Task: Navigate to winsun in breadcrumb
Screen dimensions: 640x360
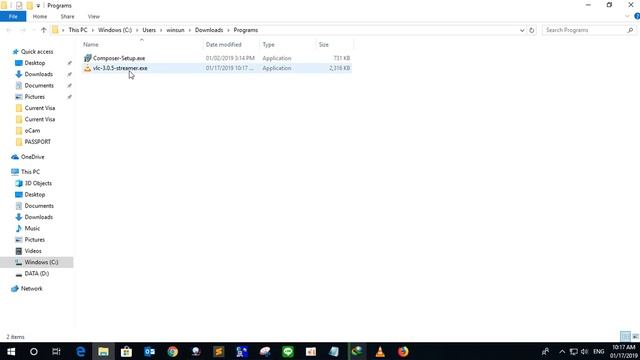Action: [175, 30]
